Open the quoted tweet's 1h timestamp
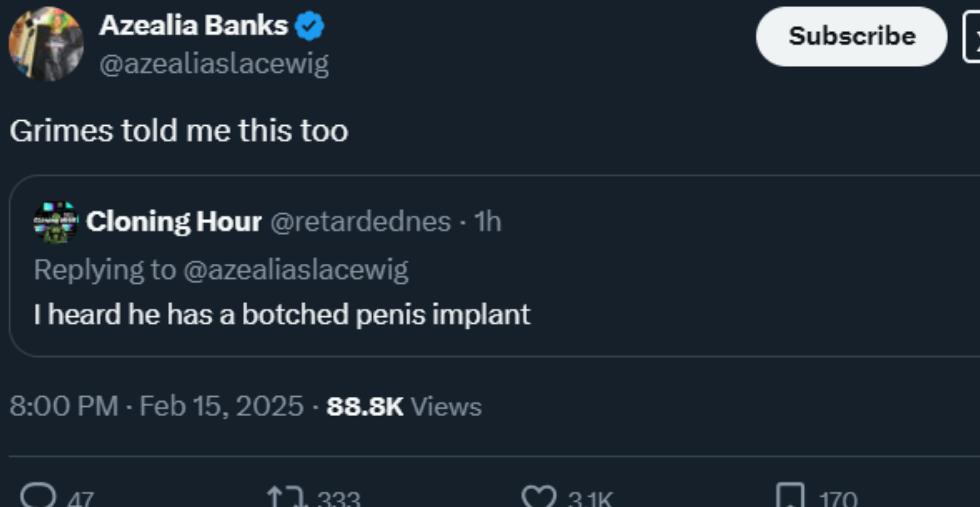 (x=488, y=221)
